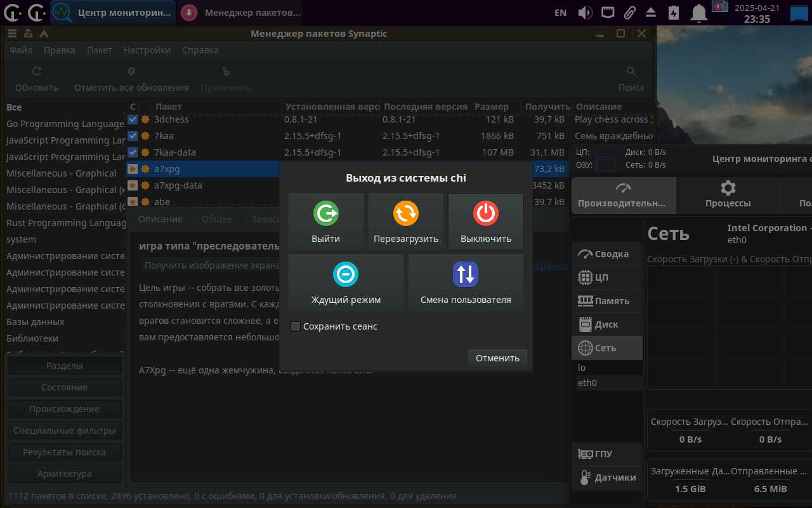Select the system section in Synaptic list
Viewport: 812px width, 508px height.
tap(65, 239)
